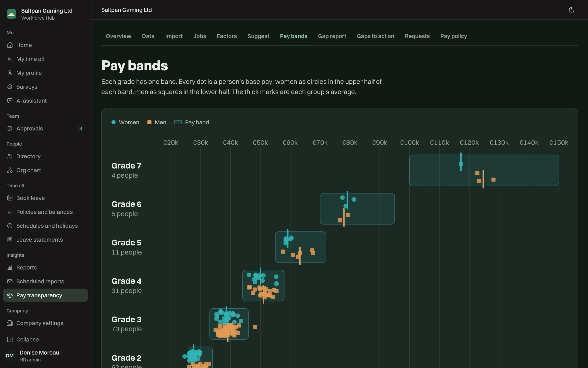Open the AI assistant
The image size is (588, 368).
coord(45,101)
